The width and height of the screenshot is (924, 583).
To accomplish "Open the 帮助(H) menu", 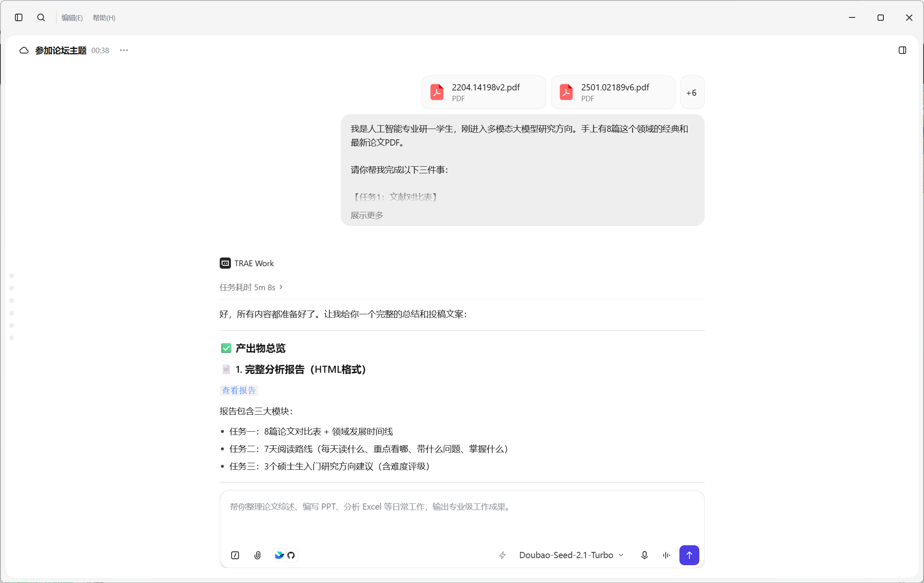I will 104,18.
